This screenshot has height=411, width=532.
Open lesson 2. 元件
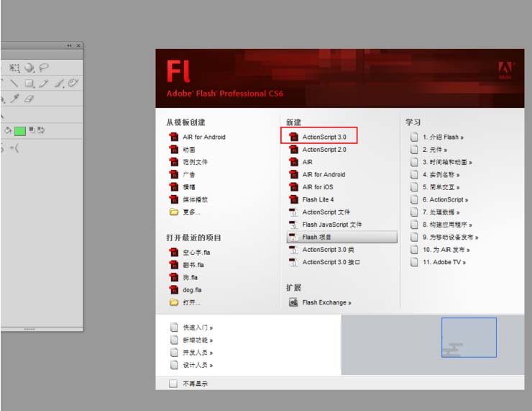428,150
